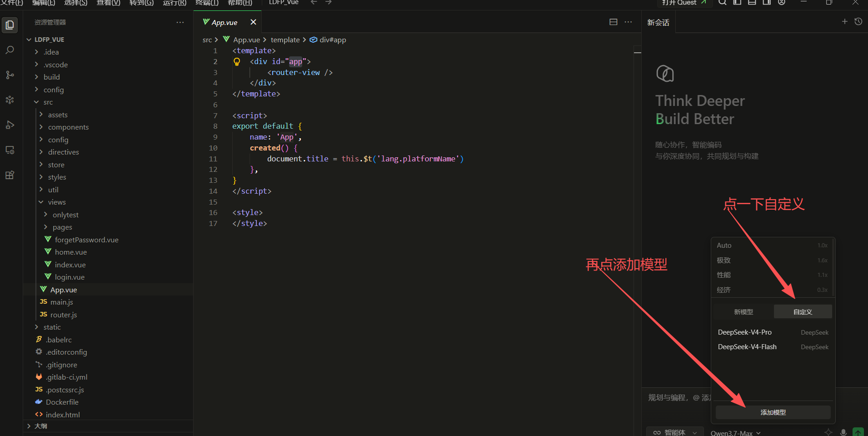Expand the Outline section at the bottom
This screenshot has height=436, width=868.
point(108,426)
